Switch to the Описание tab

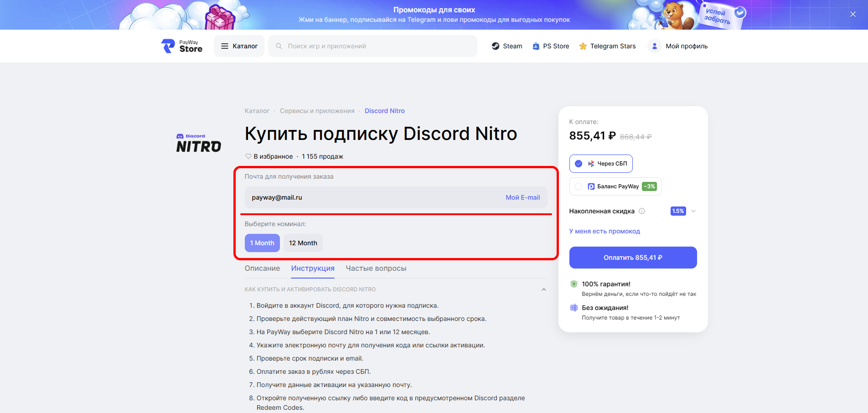[x=262, y=268]
